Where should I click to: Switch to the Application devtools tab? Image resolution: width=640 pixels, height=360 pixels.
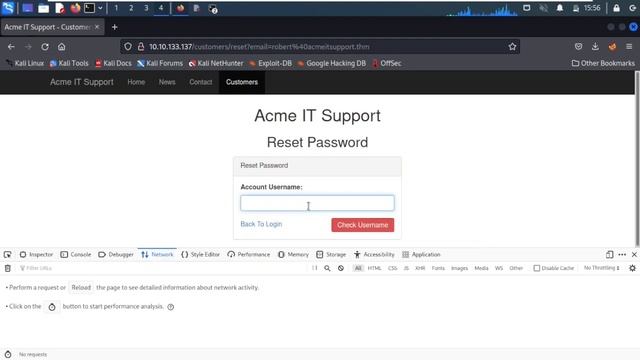point(421,254)
